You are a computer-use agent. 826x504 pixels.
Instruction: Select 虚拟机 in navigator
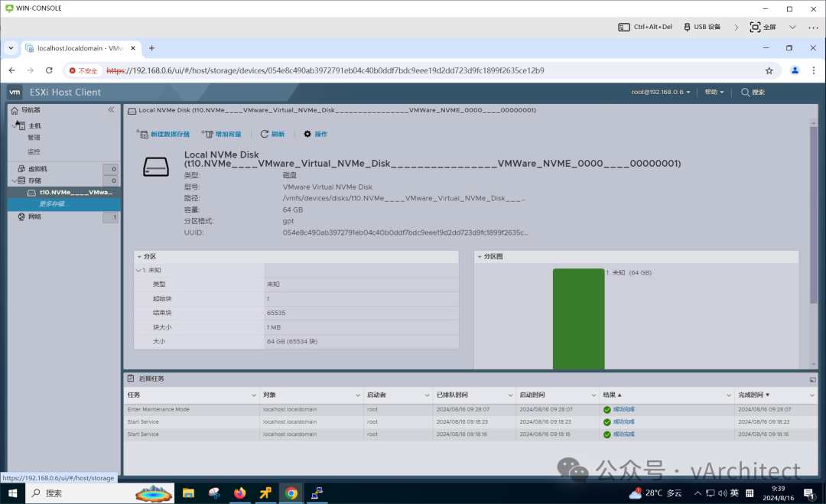click(x=37, y=169)
